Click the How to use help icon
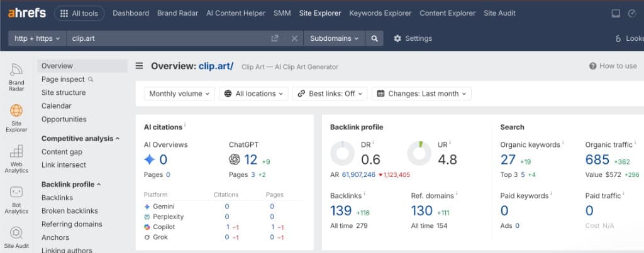Viewport: 644px width, 253px height. (x=592, y=66)
